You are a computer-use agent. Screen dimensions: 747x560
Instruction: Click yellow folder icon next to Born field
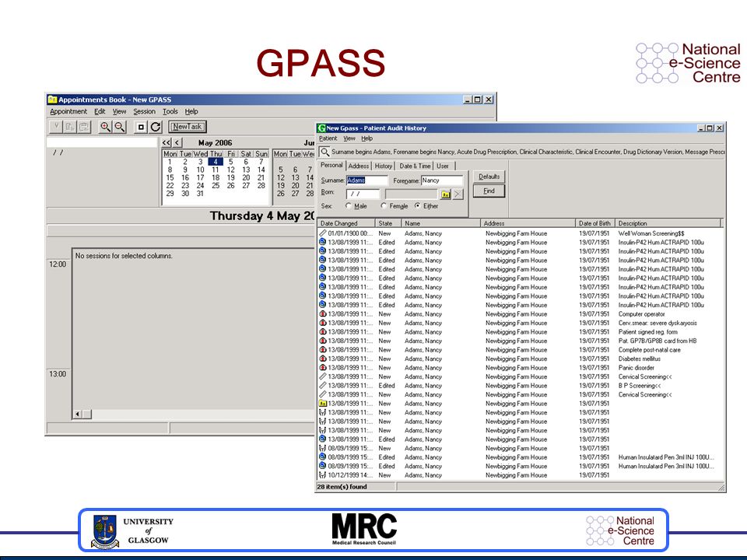click(x=445, y=194)
